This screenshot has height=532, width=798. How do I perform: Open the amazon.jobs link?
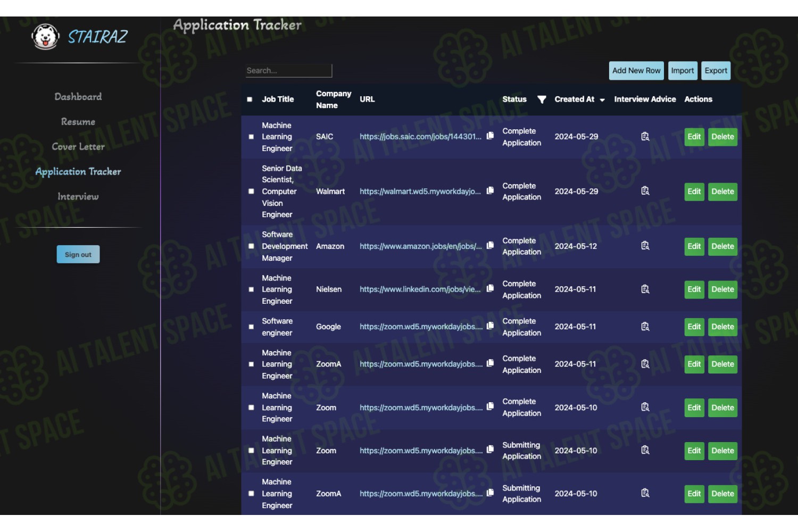(421, 246)
